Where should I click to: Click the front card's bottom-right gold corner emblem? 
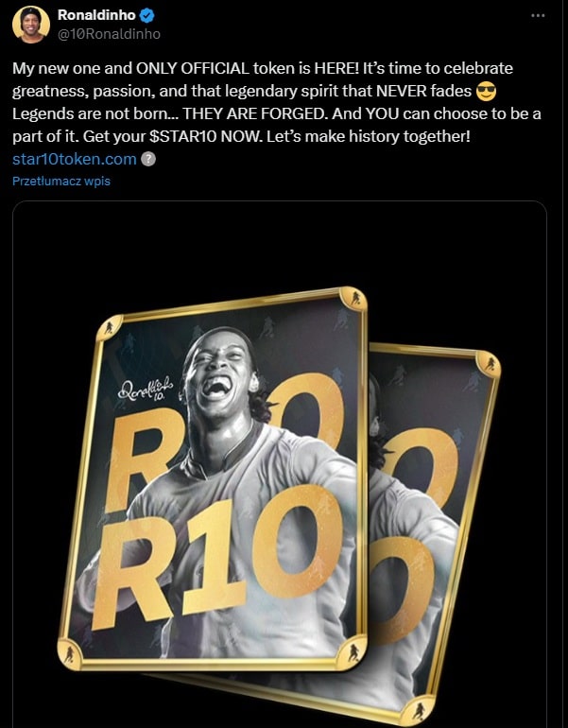click(x=352, y=652)
